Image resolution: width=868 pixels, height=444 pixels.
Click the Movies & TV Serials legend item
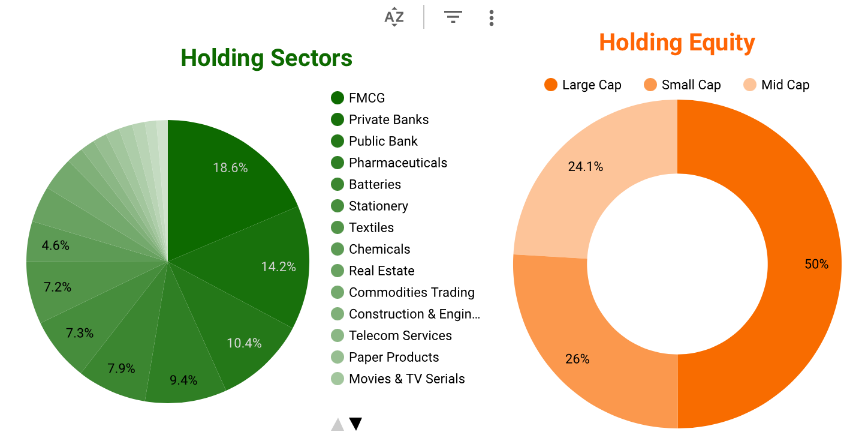(406, 379)
